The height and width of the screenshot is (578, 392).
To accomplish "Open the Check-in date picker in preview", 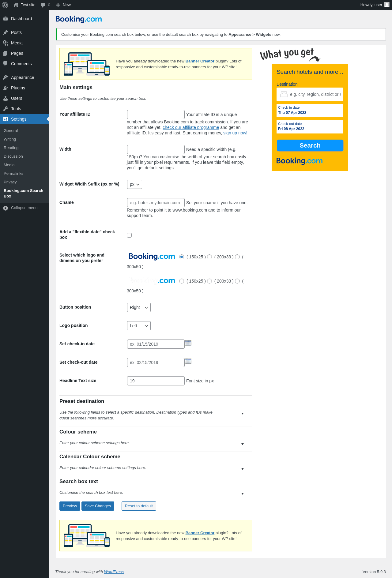I will pyautogui.click(x=310, y=111).
